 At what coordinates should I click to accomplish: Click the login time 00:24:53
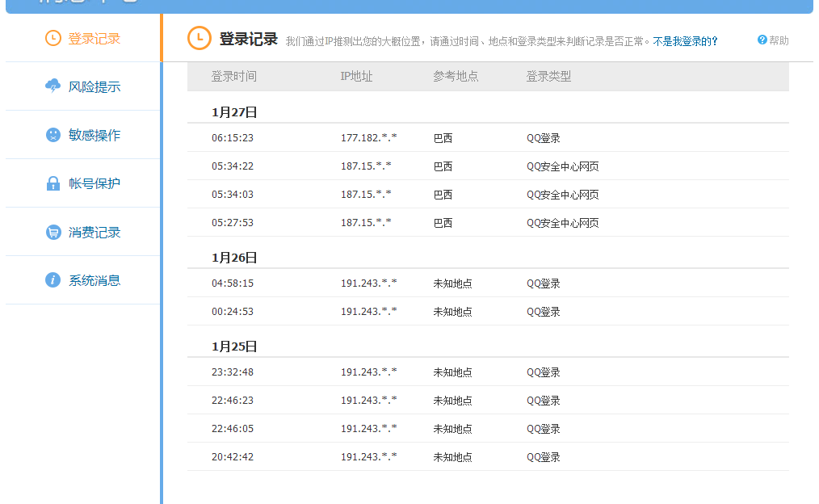click(x=233, y=311)
